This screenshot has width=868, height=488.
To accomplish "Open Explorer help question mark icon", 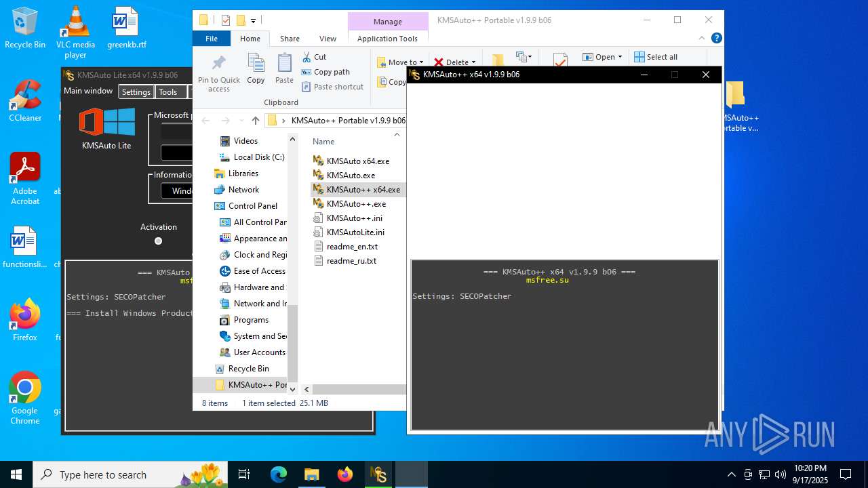I will 716,39.
